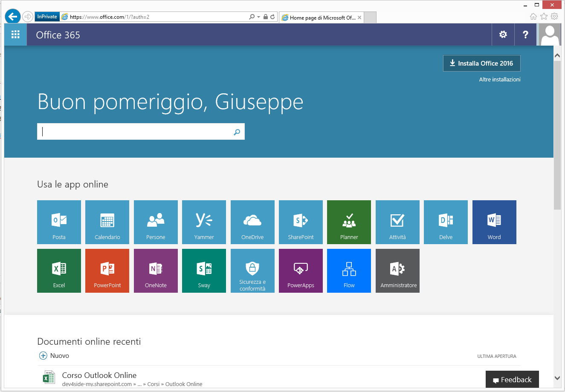The width and height of the screenshot is (565, 392).
Task: Click the InPrivate indicator badge
Action: pyautogui.click(x=47, y=17)
